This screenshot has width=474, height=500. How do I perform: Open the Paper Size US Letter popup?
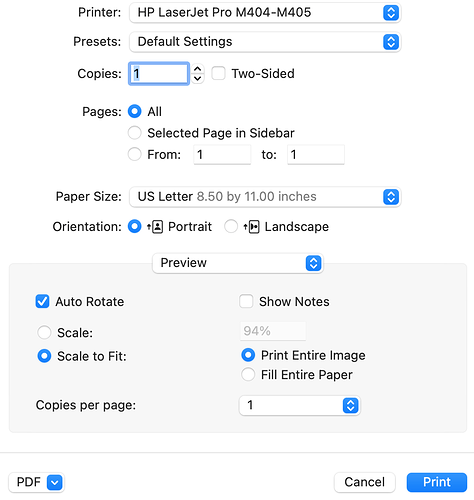(x=265, y=197)
